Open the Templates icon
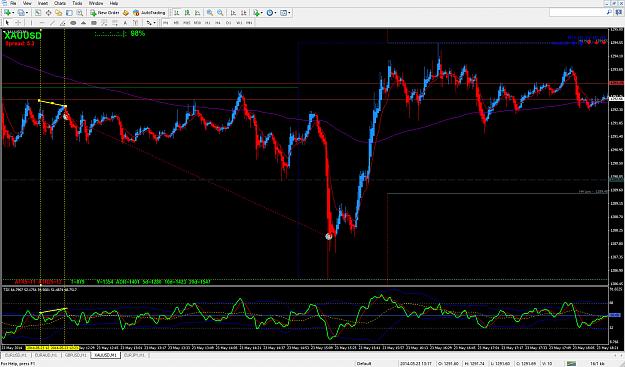The width and height of the screenshot is (625, 367). 283,13
